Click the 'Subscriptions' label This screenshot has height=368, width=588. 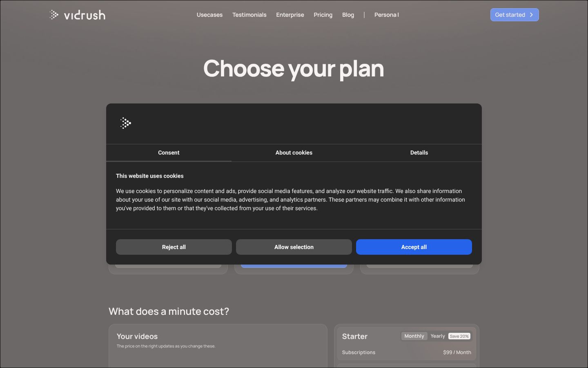[x=359, y=352]
